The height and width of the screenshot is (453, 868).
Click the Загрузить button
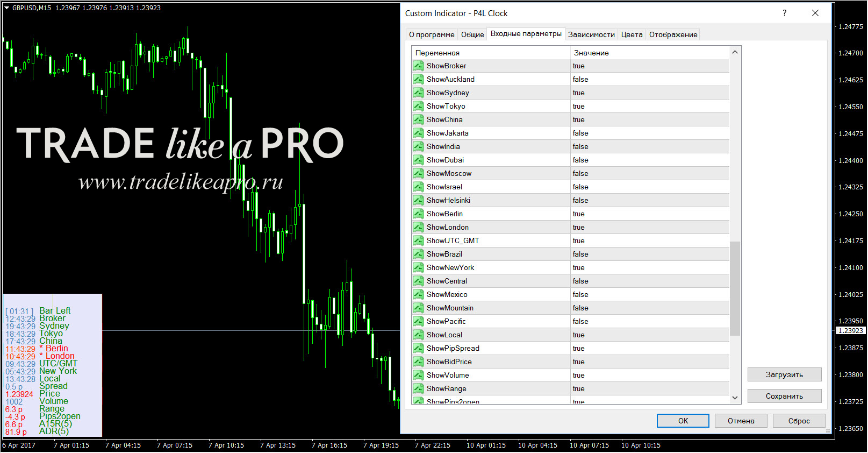click(784, 374)
